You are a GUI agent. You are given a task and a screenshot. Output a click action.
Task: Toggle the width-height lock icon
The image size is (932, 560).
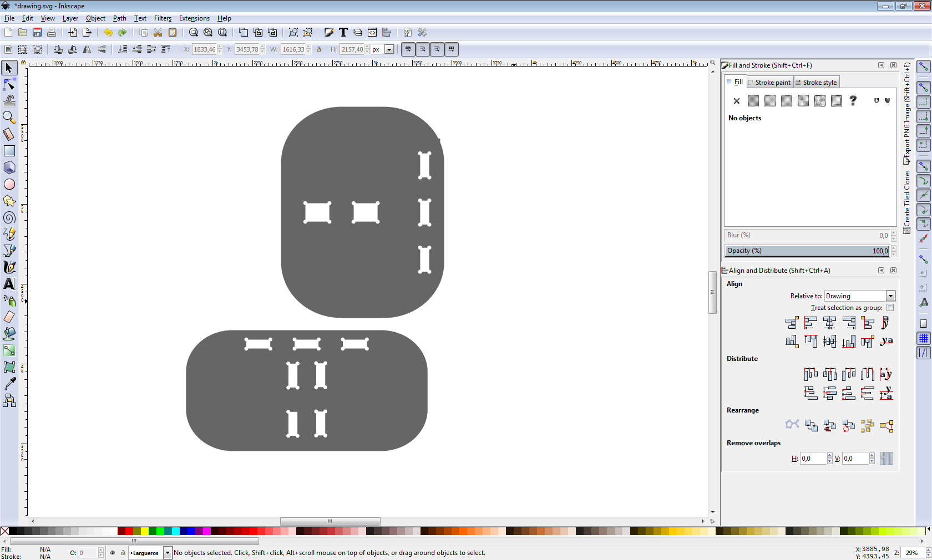tap(319, 49)
